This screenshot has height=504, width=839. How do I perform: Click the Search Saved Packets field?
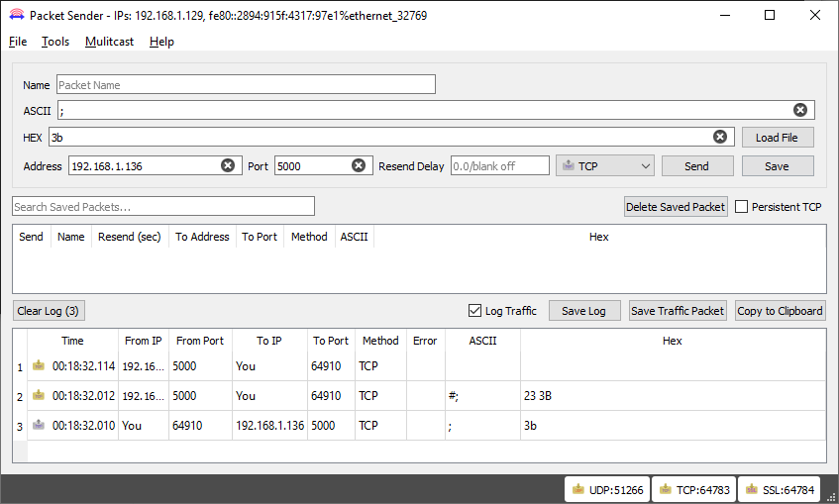(x=163, y=207)
